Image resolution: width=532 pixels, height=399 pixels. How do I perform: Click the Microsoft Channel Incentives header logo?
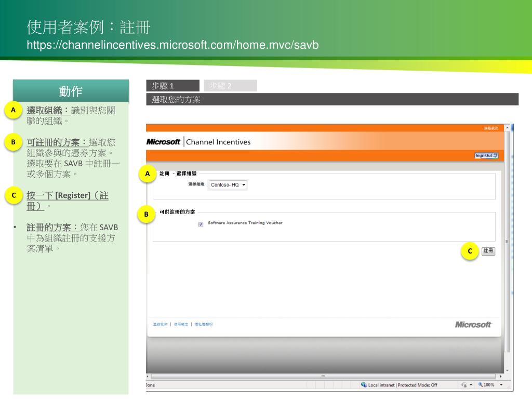click(198, 142)
